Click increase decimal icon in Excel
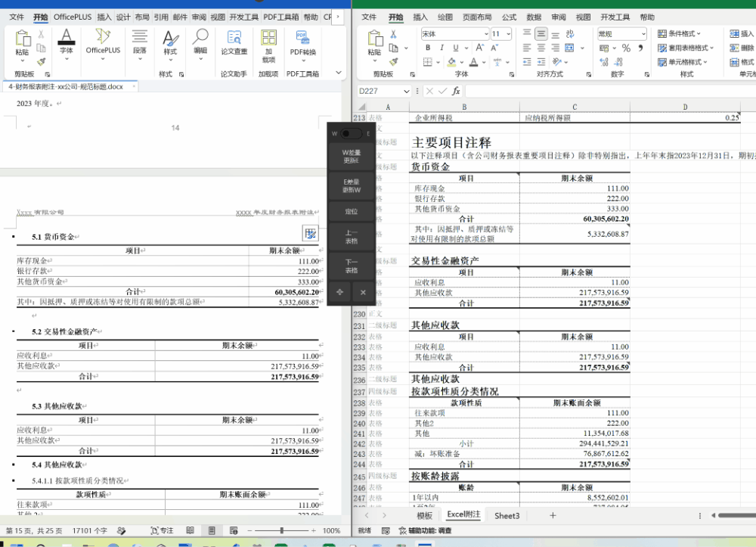Screen dimensions: 756x547 coord(604,62)
